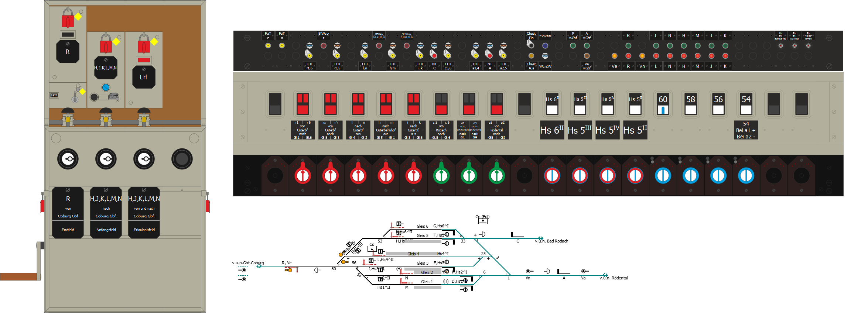Turn the blue point lever for switch 60
The image size is (868, 313).
(x=663, y=176)
